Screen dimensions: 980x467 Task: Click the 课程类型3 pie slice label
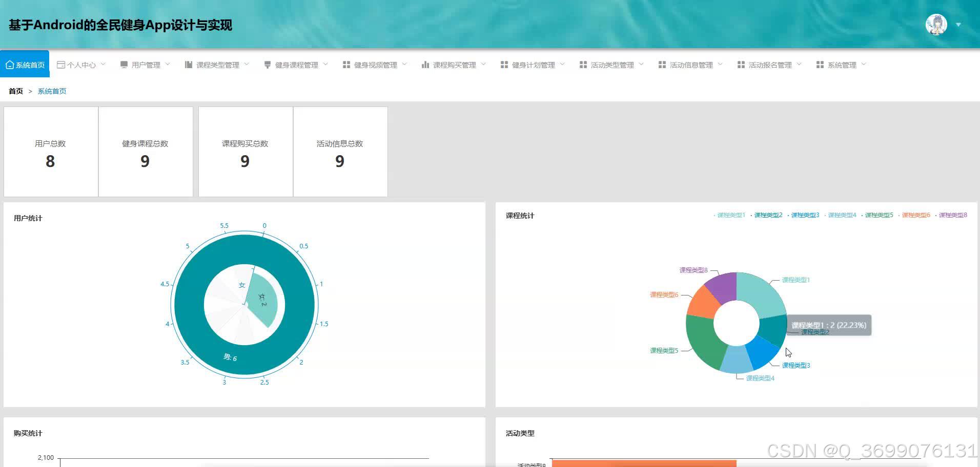point(796,365)
